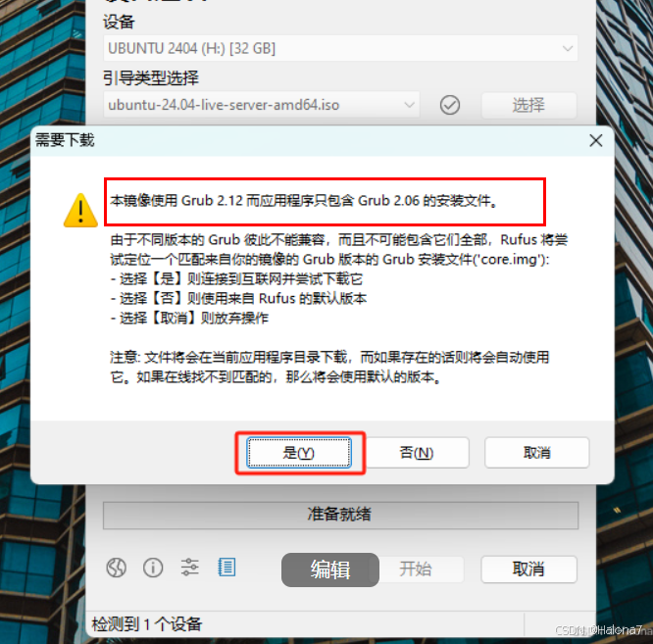
Task: Click the bottom 取消 button in Rufus
Action: [x=528, y=570]
